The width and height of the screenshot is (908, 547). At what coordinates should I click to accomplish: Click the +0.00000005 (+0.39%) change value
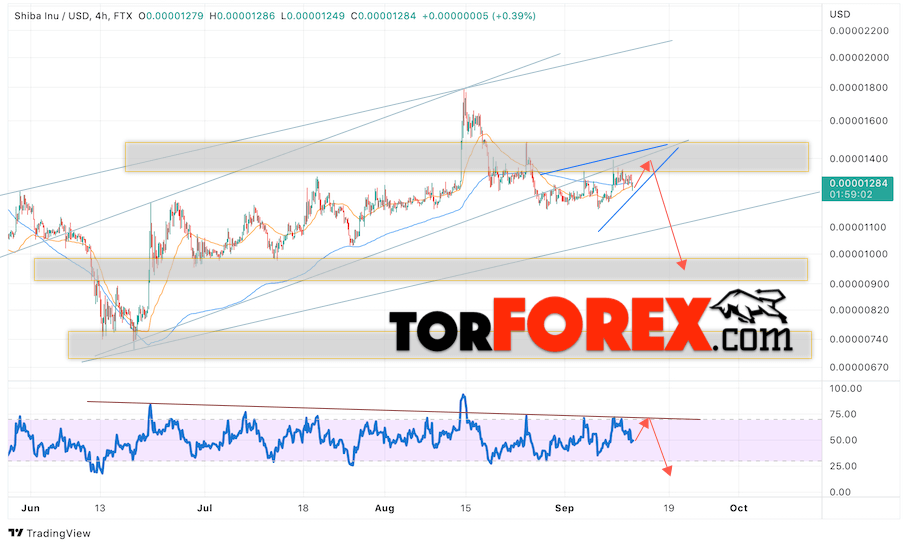[479, 16]
